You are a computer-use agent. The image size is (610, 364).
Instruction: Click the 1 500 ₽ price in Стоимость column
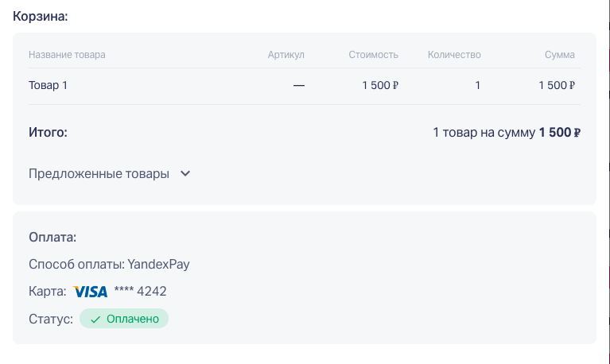[x=380, y=85]
